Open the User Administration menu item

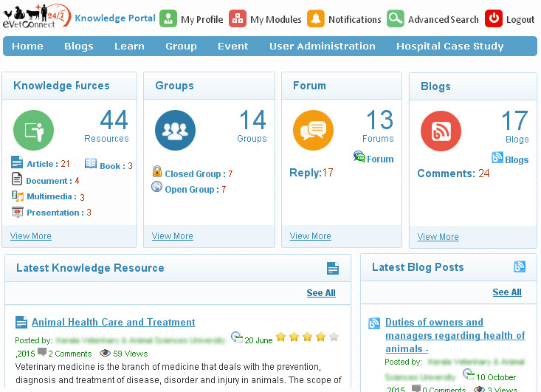pos(323,47)
